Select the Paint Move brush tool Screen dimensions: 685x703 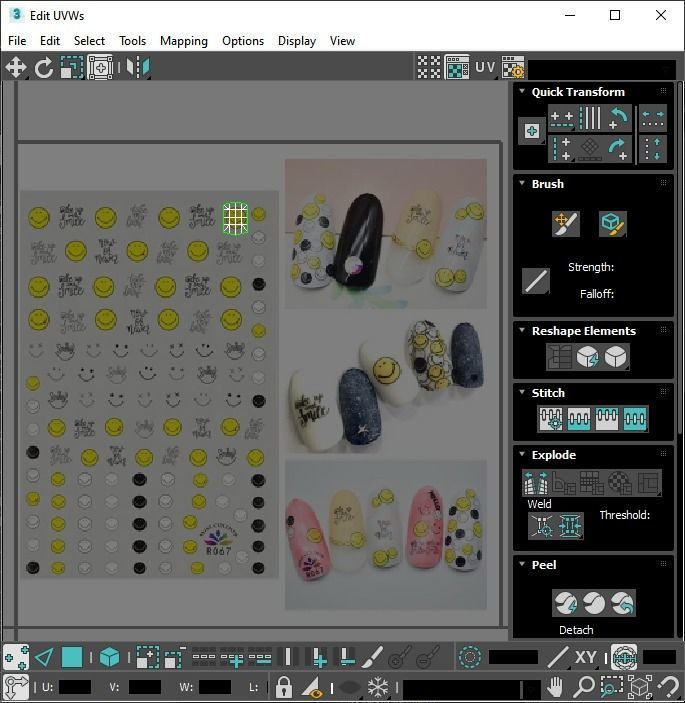(x=566, y=224)
